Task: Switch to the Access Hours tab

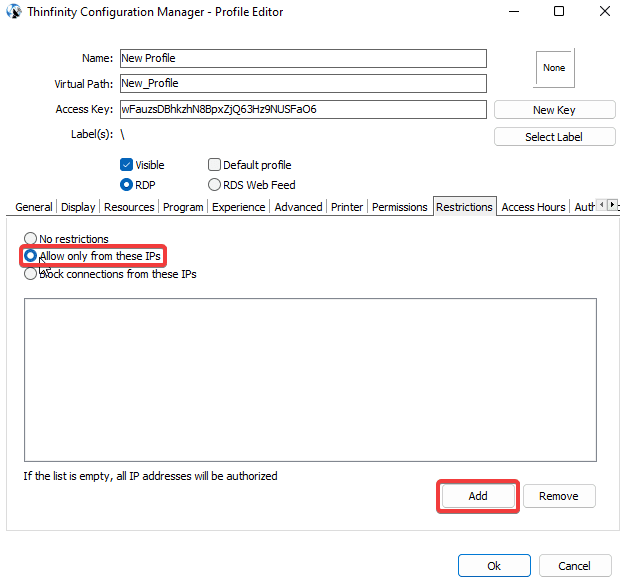Action: [x=533, y=207]
